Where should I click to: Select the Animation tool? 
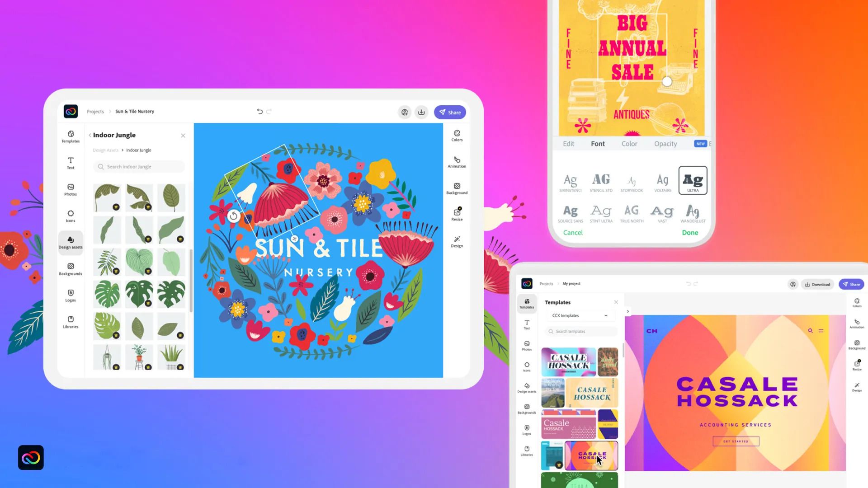pos(457,161)
